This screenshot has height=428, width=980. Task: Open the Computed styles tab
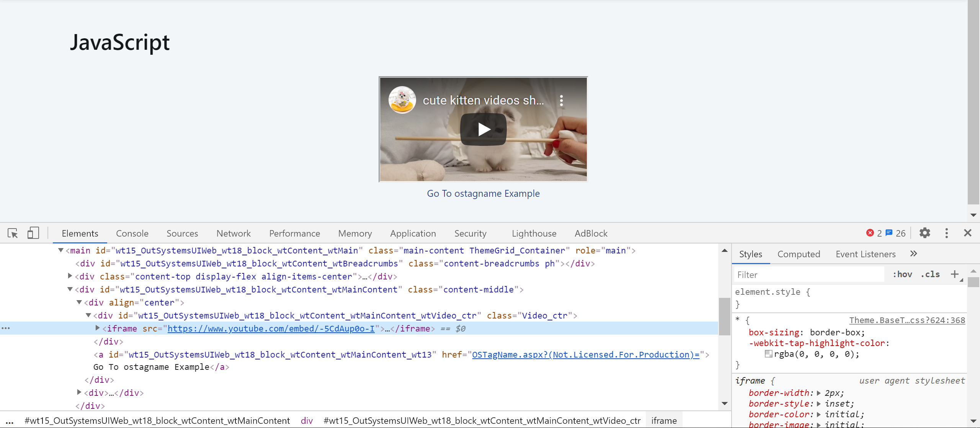(799, 254)
